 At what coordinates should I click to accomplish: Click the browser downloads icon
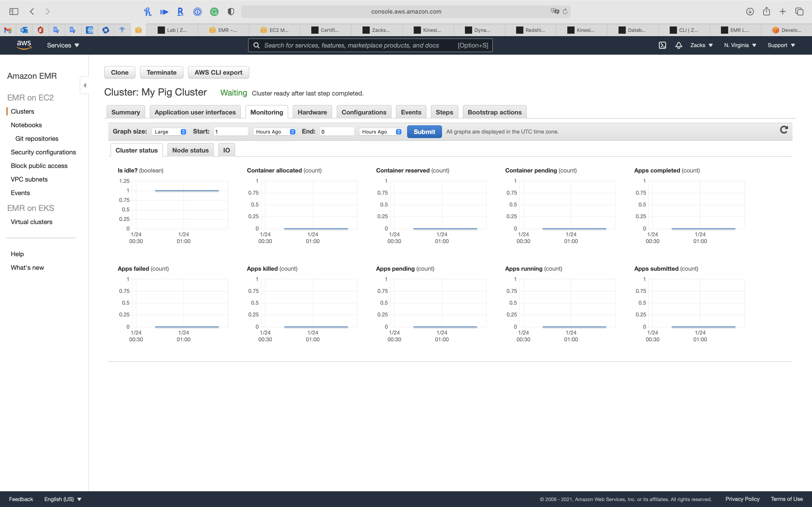click(750, 11)
